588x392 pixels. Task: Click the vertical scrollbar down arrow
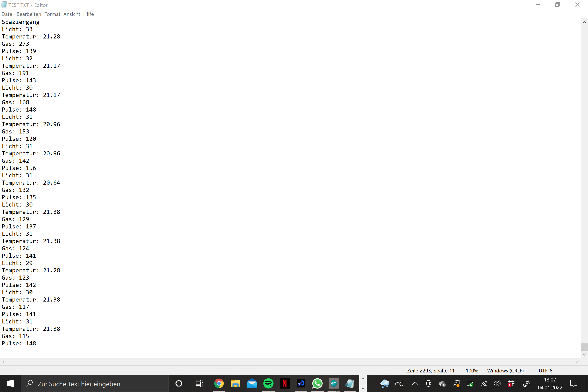point(584,354)
